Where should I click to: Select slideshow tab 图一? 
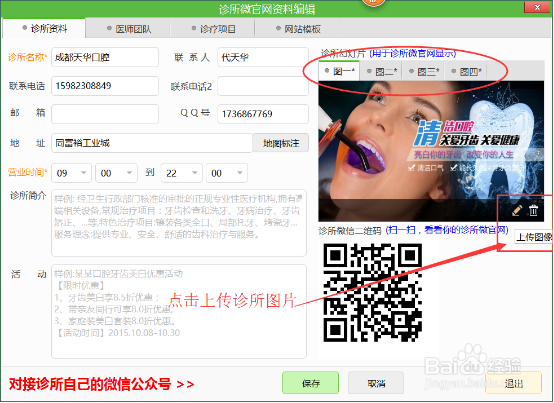[x=339, y=71]
